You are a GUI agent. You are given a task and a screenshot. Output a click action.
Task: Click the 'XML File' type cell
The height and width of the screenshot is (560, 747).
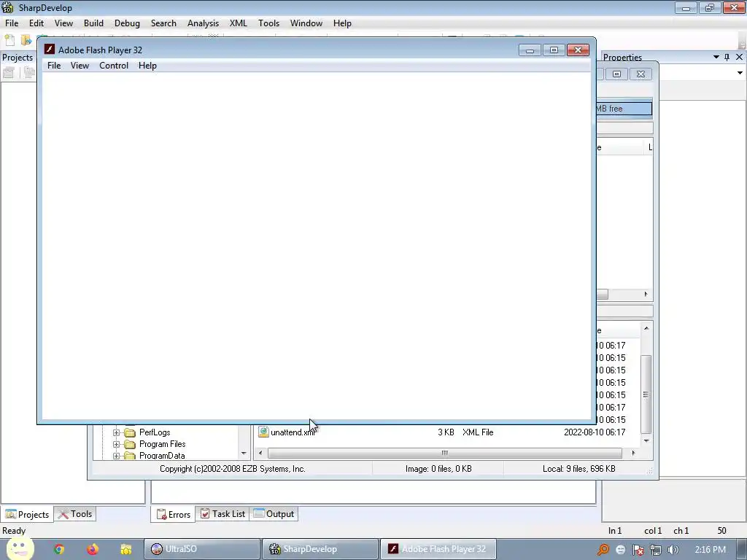tap(478, 432)
